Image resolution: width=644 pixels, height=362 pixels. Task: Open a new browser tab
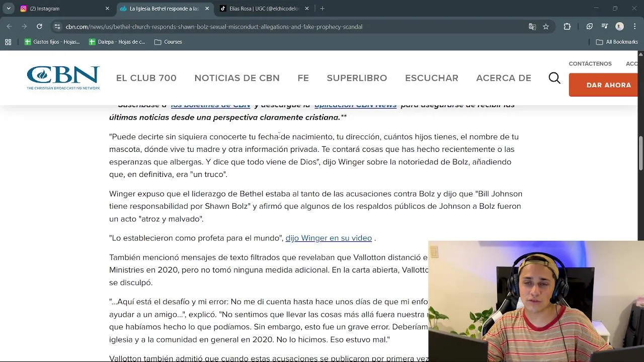tap(323, 9)
